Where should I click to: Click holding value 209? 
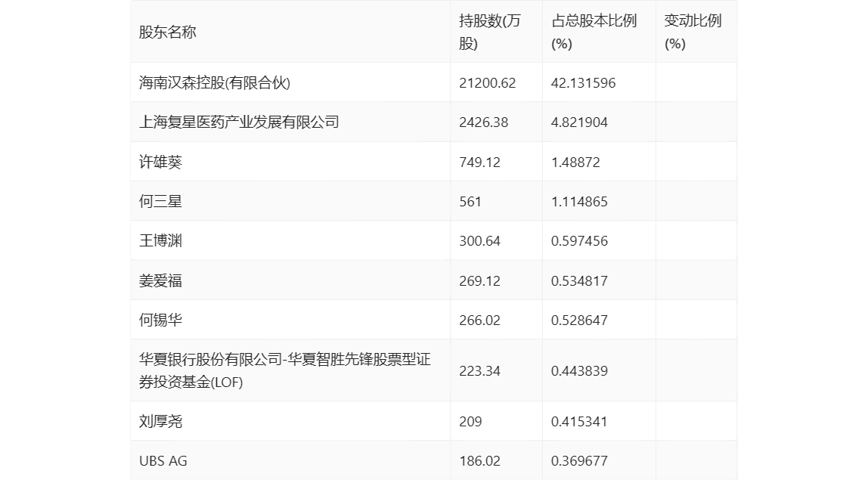[x=470, y=421]
